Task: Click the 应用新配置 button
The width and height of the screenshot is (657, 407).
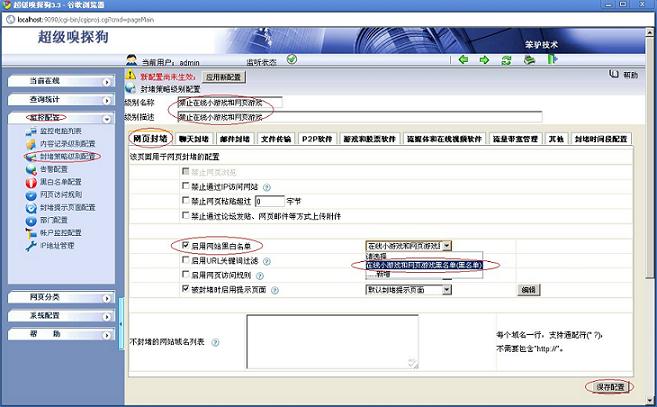Action: click(224, 75)
